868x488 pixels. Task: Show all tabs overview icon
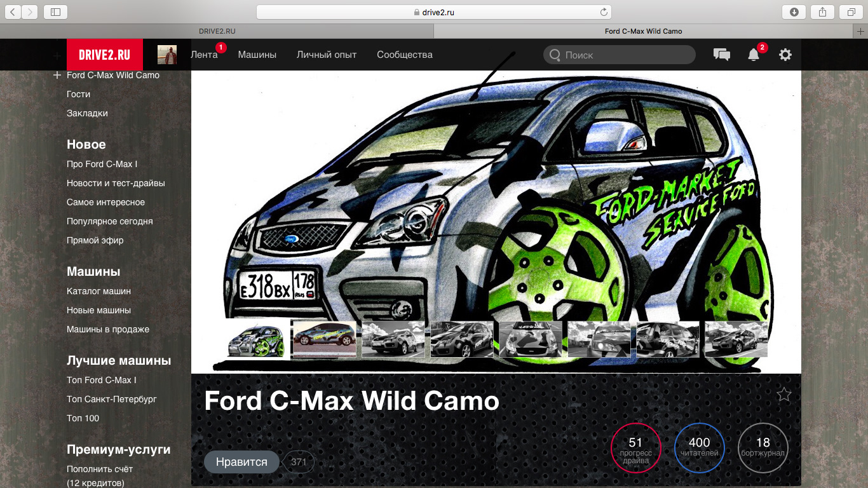pos(851,11)
